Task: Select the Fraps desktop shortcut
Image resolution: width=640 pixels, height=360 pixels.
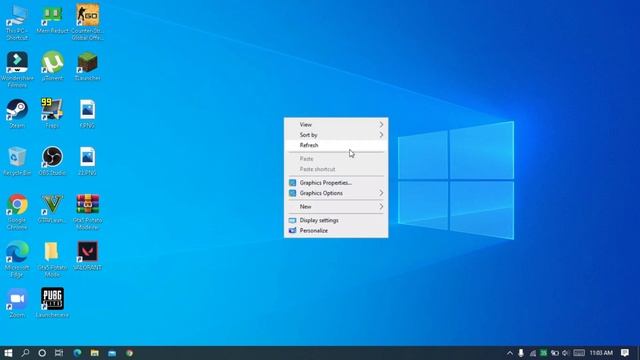Action: click(52, 114)
